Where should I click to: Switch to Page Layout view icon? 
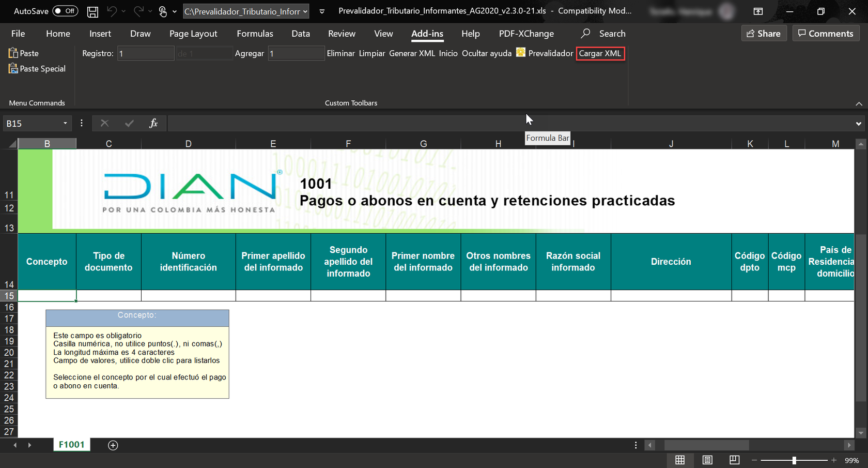(707, 460)
